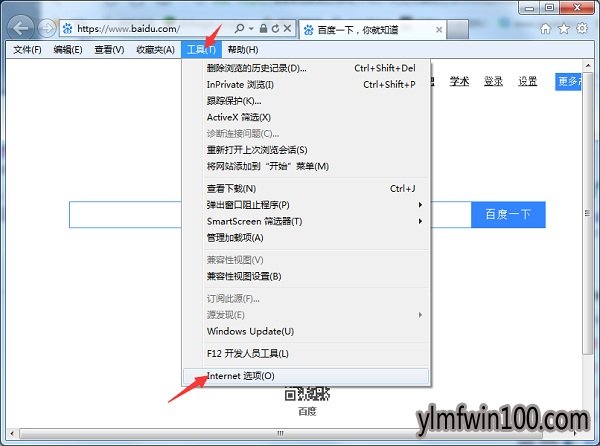Open the 文件(F) menu

click(27, 50)
